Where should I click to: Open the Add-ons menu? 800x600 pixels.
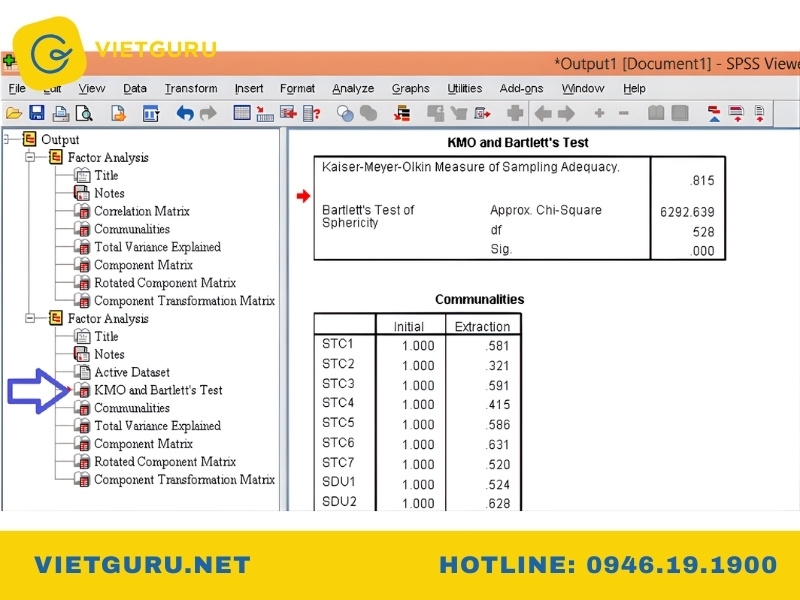521,88
